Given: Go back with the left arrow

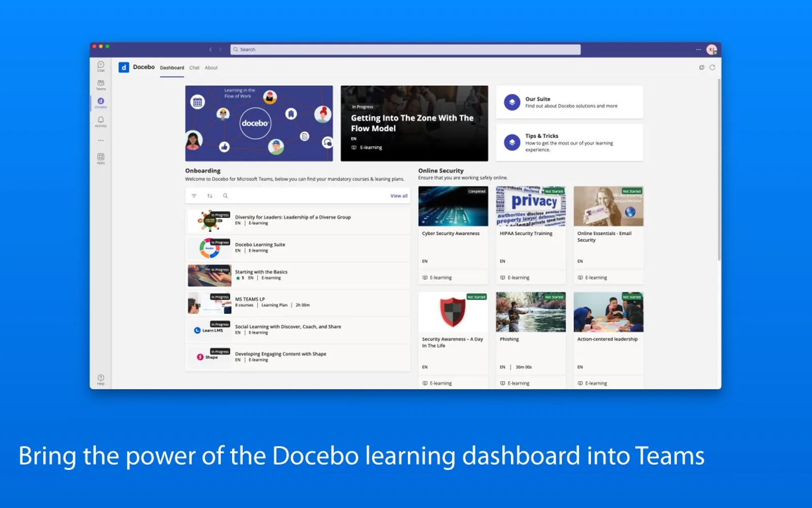Looking at the screenshot, I should pos(211,49).
